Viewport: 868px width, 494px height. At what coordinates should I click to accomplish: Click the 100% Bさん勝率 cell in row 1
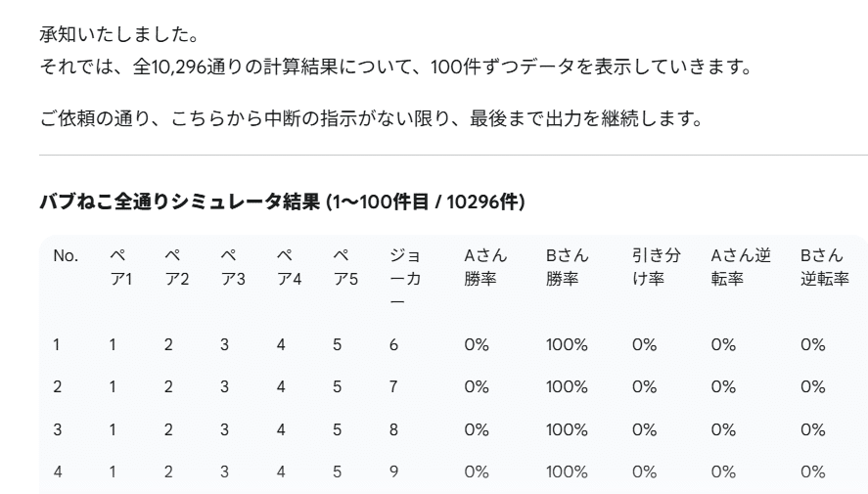pyautogui.click(x=567, y=344)
